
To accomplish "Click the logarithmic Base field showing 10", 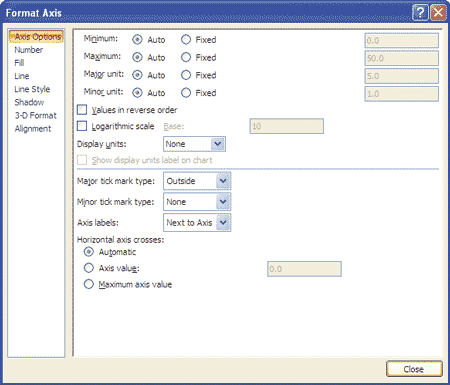I will (x=287, y=126).
